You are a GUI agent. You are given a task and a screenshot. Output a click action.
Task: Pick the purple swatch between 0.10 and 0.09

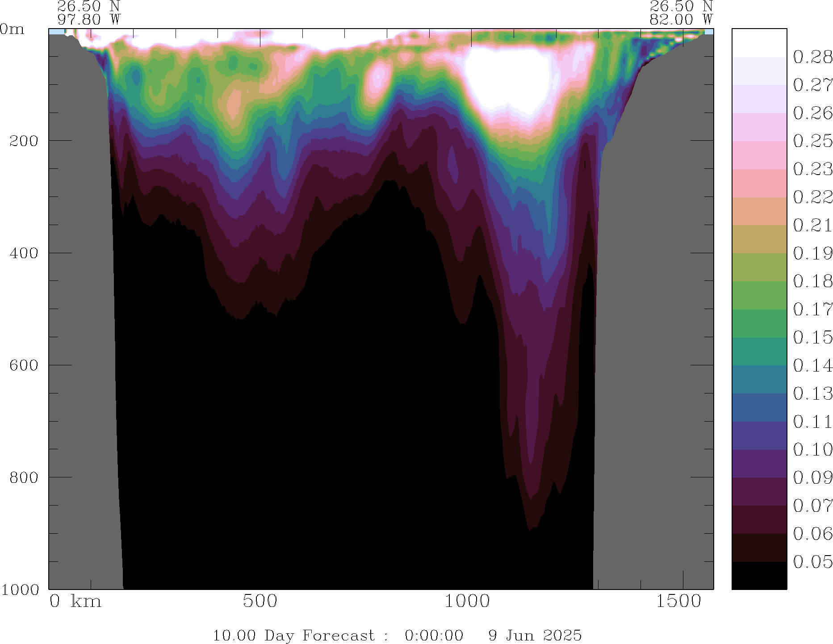(759, 464)
